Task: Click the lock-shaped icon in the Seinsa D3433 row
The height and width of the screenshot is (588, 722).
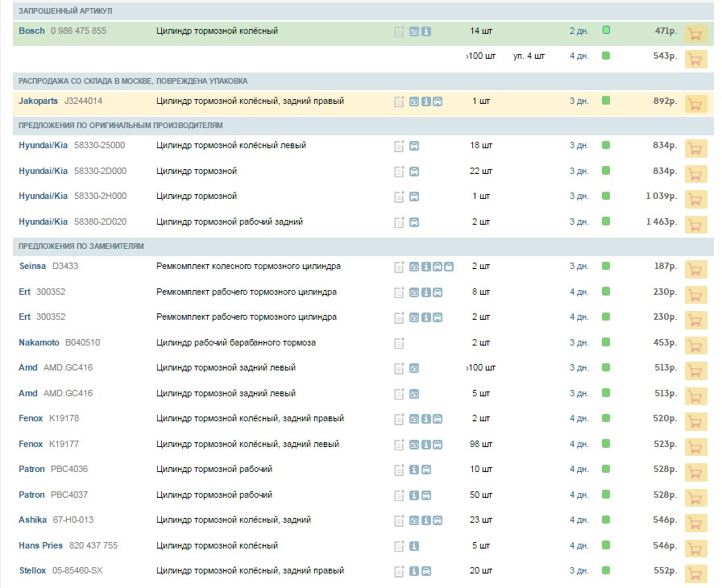Action: pyautogui.click(x=449, y=267)
